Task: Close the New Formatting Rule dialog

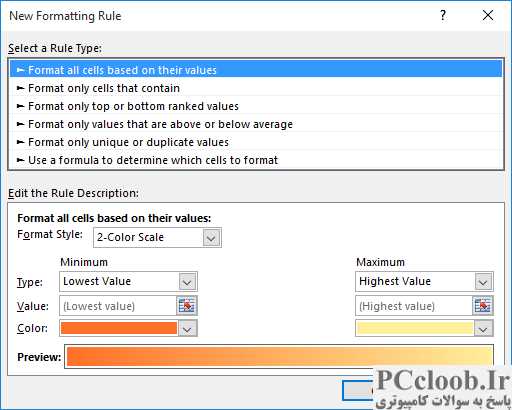Action: [x=488, y=15]
